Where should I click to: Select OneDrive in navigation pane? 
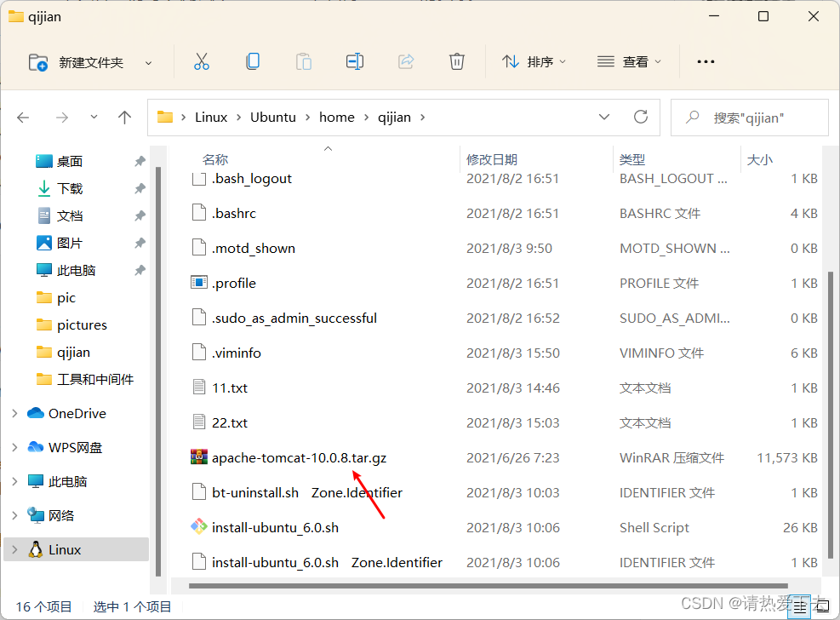point(77,414)
